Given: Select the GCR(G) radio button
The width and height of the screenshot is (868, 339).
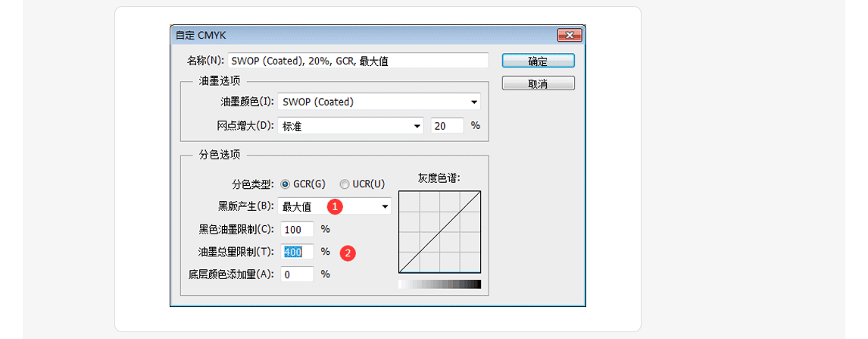Looking at the screenshot, I should click(x=286, y=184).
